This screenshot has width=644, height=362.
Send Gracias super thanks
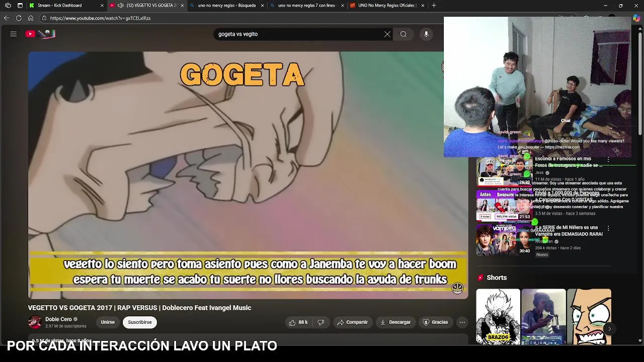pos(435,322)
